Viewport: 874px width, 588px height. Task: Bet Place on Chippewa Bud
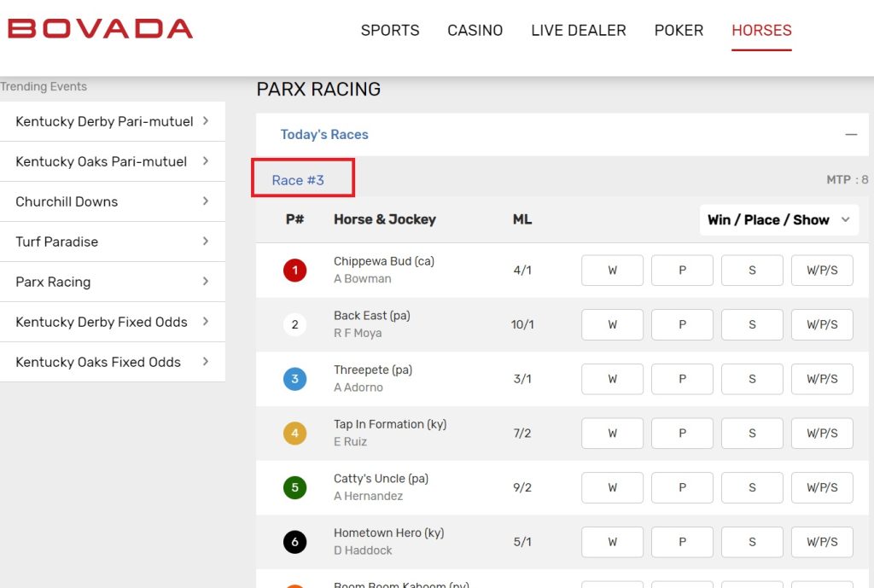click(682, 271)
